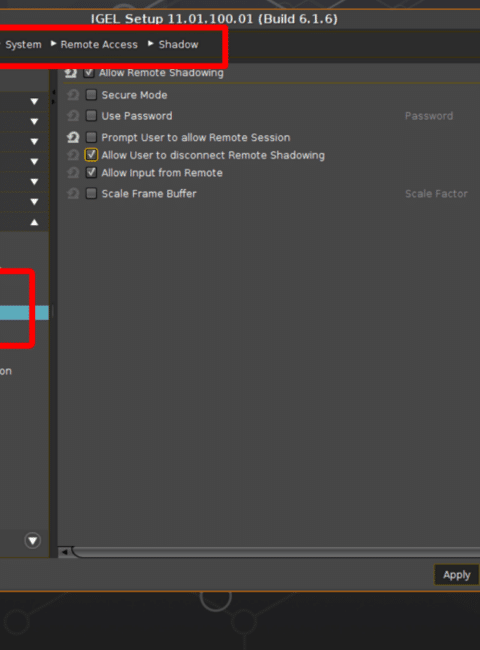Enable Prompt User to allow Remote Session
The image size is (480, 650).
click(x=91, y=137)
